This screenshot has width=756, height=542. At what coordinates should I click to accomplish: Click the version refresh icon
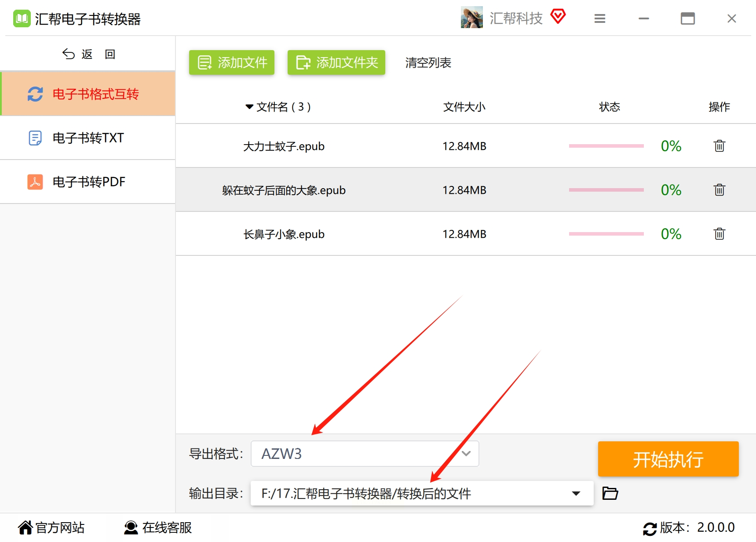pyautogui.click(x=650, y=528)
